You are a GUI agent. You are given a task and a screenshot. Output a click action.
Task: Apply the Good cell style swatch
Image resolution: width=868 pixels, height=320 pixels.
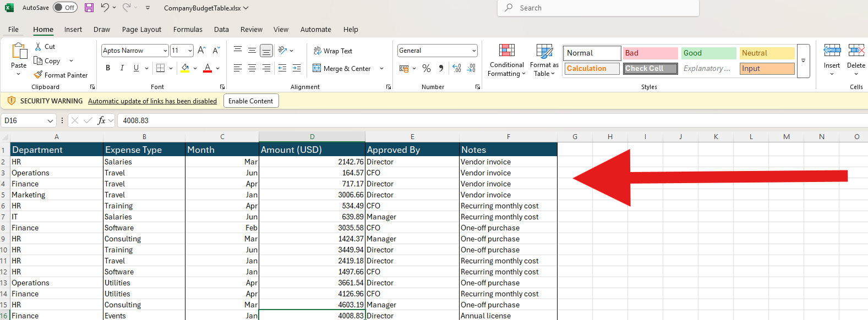(x=708, y=53)
